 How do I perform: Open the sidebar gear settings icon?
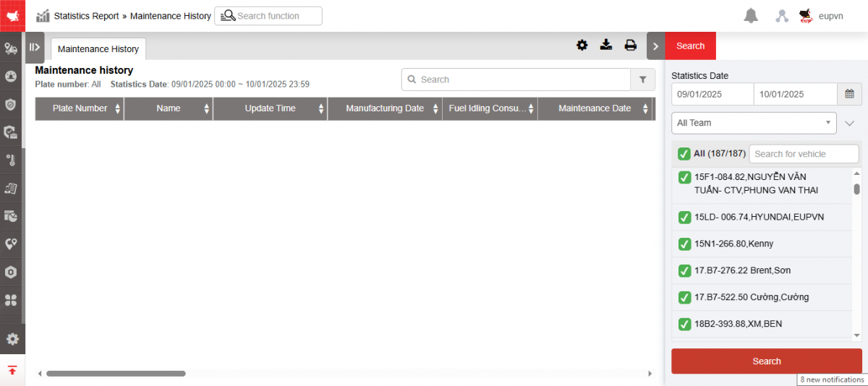click(x=12, y=339)
